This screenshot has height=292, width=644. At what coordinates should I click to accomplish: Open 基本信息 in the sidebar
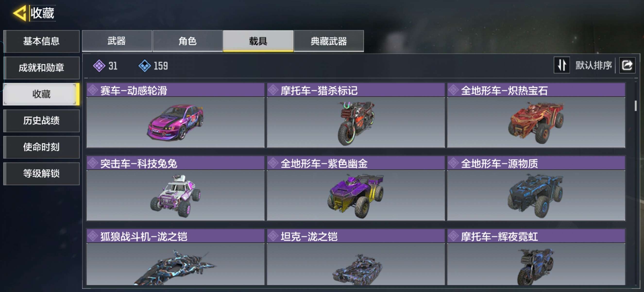(x=42, y=41)
